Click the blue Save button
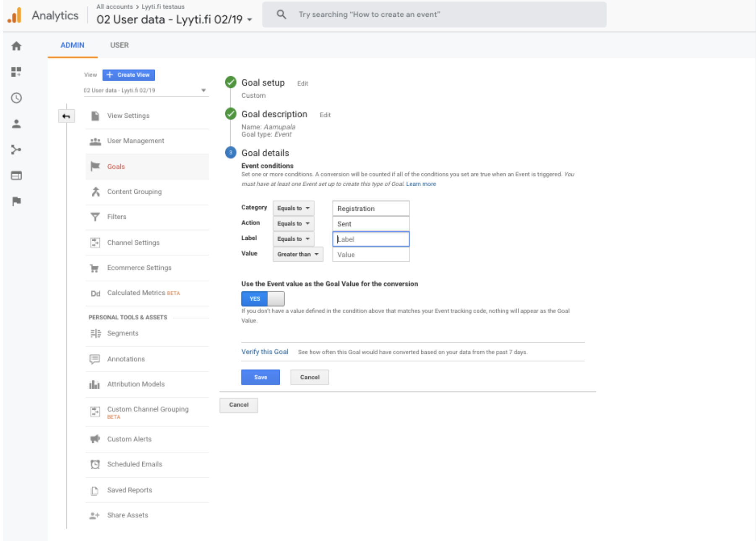Viewport: 756px width, 541px height. point(260,377)
